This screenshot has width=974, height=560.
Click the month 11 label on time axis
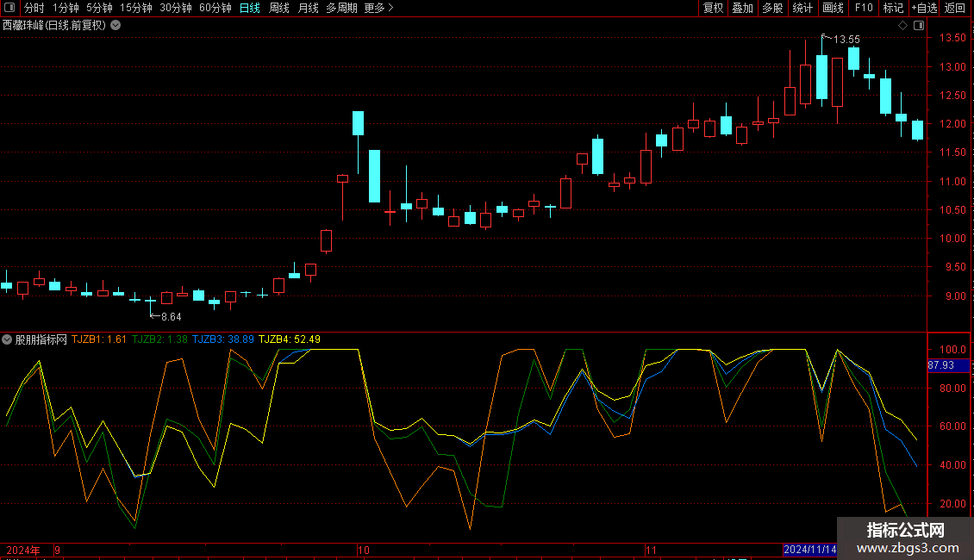(x=651, y=550)
